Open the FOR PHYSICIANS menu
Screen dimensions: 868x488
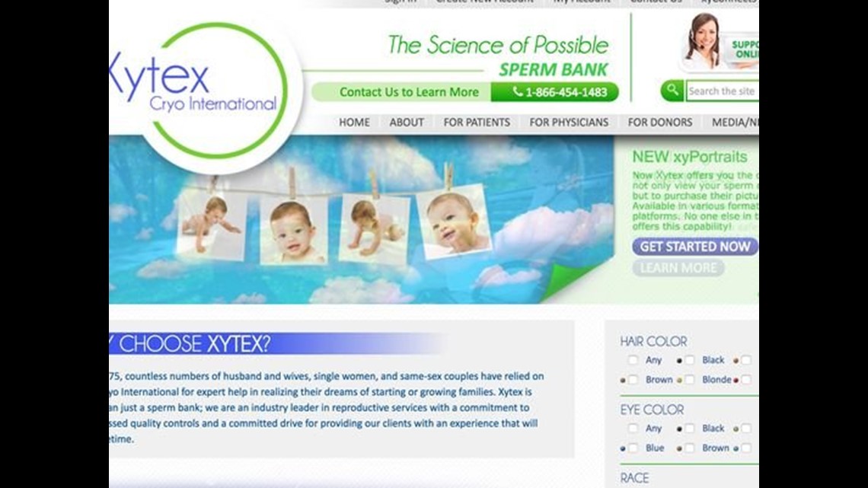[x=569, y=123]
